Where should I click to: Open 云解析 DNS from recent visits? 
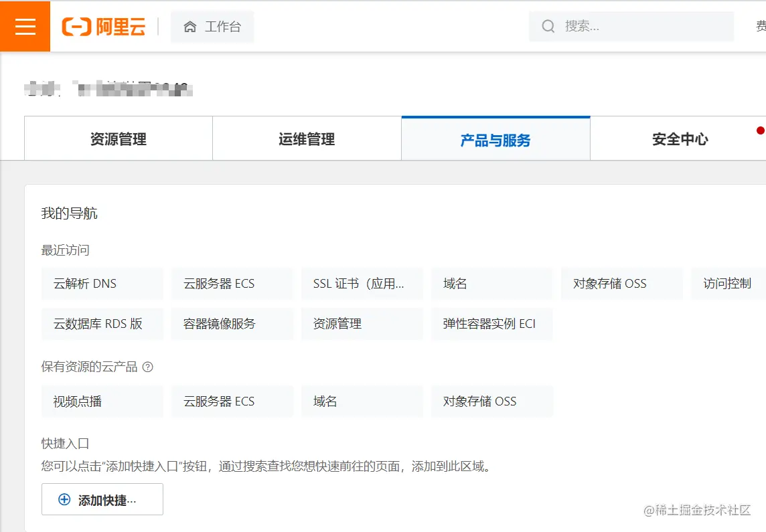tap(102, 284)
